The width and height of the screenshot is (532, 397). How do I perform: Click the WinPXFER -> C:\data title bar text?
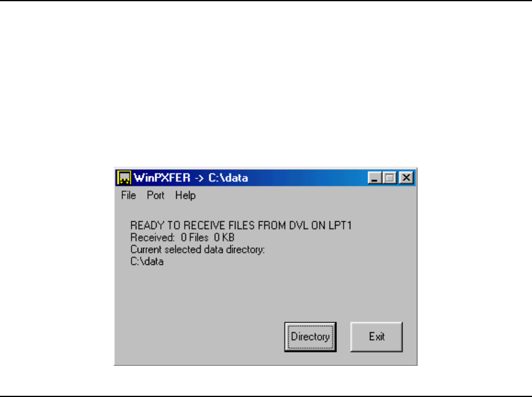191,178
